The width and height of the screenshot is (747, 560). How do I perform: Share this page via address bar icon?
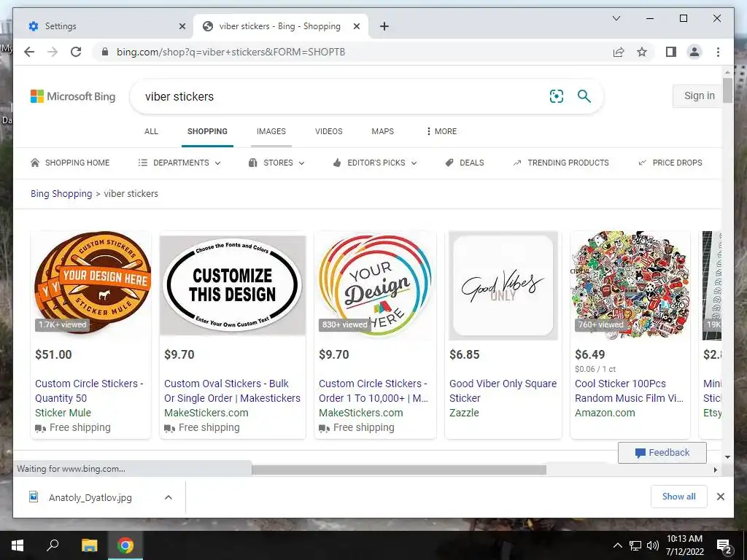[619, 52]
